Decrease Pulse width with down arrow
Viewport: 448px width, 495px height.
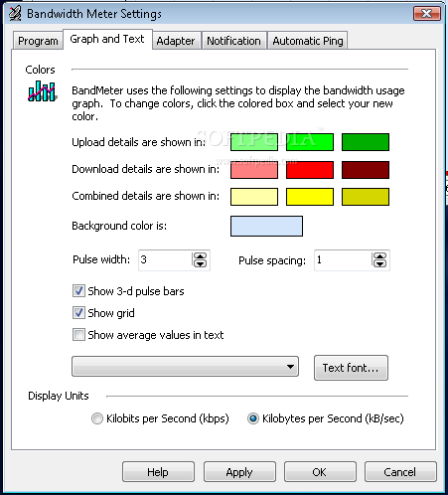click(200, 263)
